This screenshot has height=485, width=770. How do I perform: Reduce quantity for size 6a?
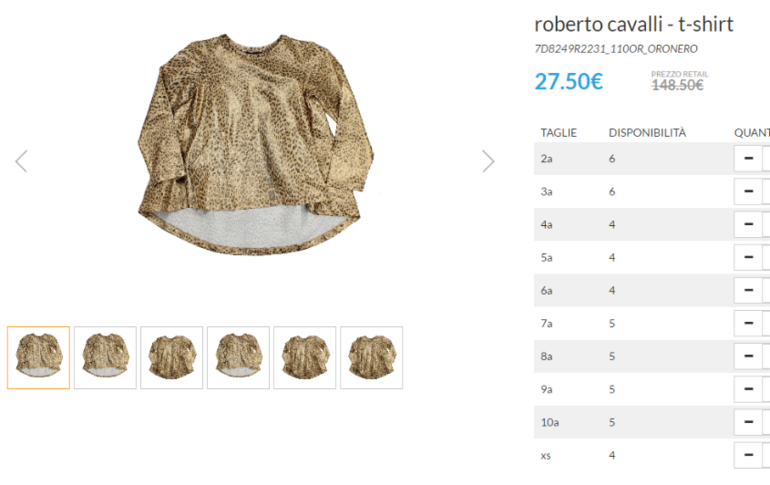748,290
